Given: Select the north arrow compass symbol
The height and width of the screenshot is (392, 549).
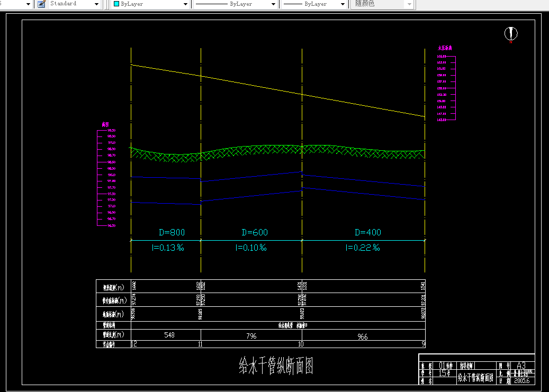Looking at the screenshot, I should pyautogui.click(x=511, y=34).
